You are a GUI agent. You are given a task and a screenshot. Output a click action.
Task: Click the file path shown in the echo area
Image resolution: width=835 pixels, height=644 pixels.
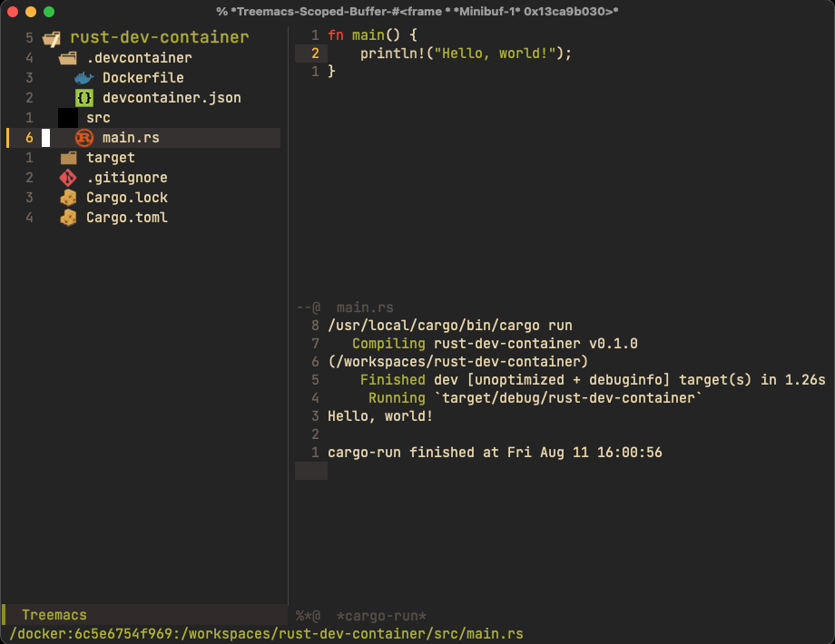pyautogui.click(x=263, y=634)
